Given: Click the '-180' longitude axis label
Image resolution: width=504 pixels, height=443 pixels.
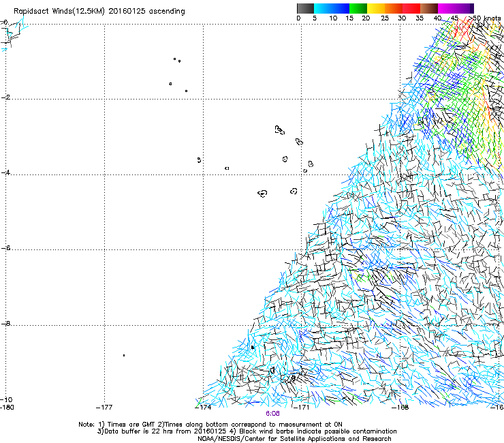Looking at the screenshot, I should click(7, 408).
